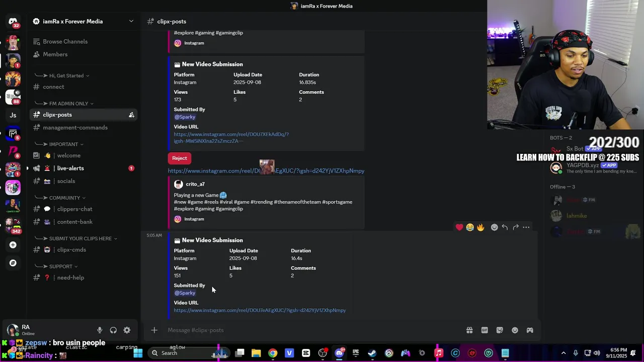
Task: Select the clipx-posts channel
Action: [x=83, y=115]
